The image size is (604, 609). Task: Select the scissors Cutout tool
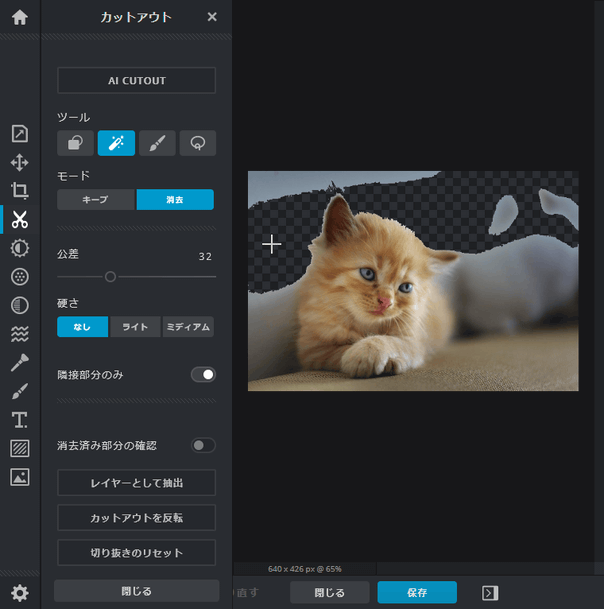click(x=19, y=219)
